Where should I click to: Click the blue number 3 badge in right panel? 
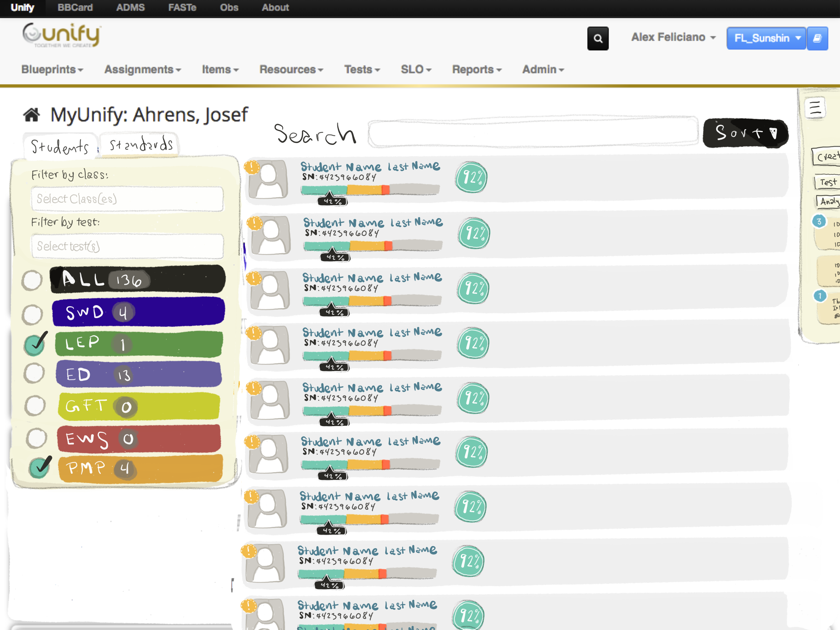click(x=819, y=221)
